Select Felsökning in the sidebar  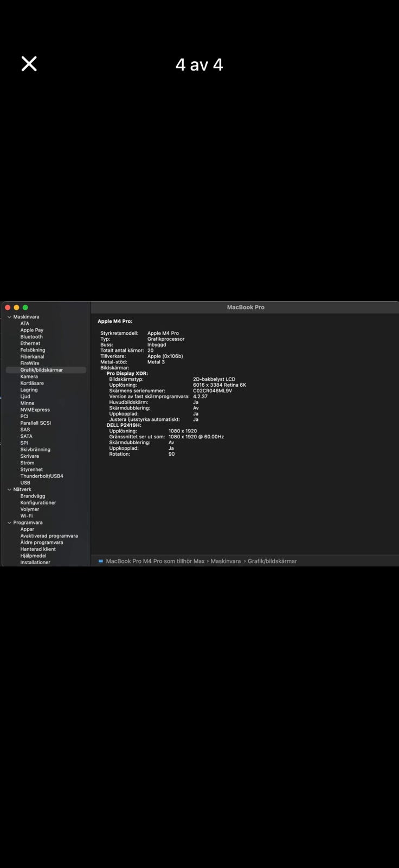tap(33, 350)
